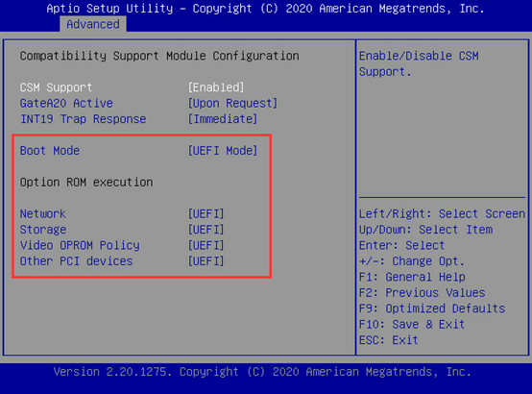
Task: Change the GateA20 Active [Upon Request] value
Action: click(232, 103)
